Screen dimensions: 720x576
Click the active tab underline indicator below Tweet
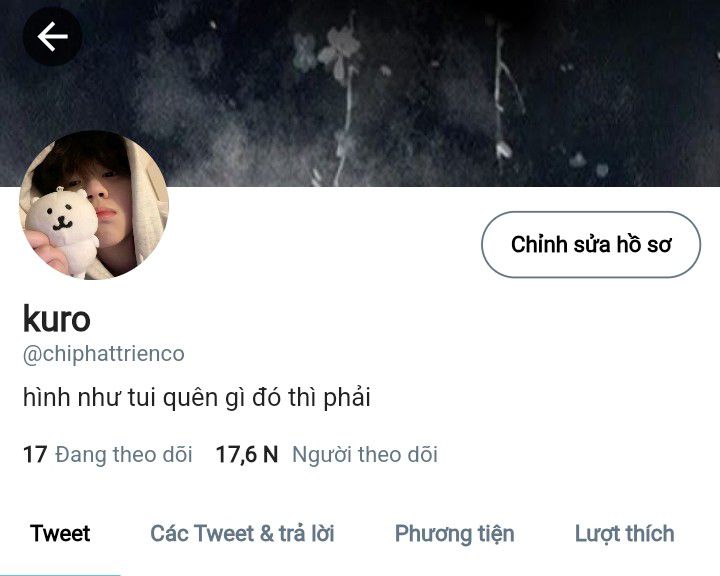(x=60, y=574)
